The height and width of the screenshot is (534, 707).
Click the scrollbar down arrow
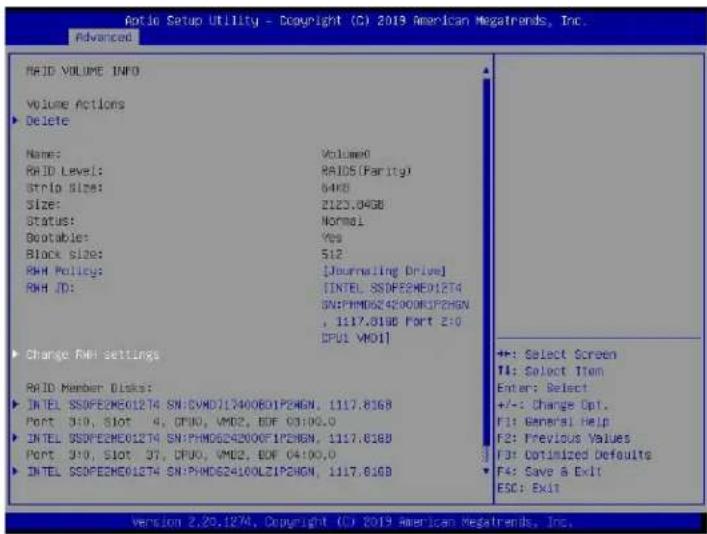pos(486,471)
